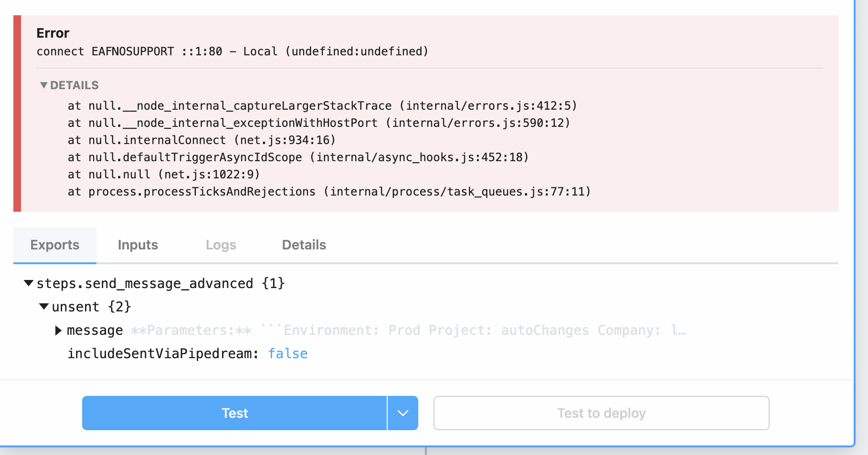Collapse the unsent {2} node
Screen dimensions: 868x455
pos(44,307)
